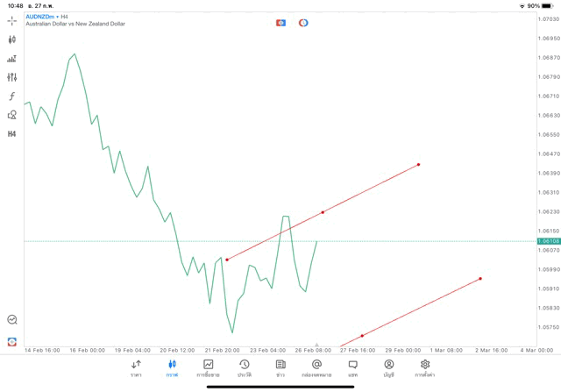Toggle the red-blue circular icon at top
This screenshot has height=392, width=561.
pos(303,23)
